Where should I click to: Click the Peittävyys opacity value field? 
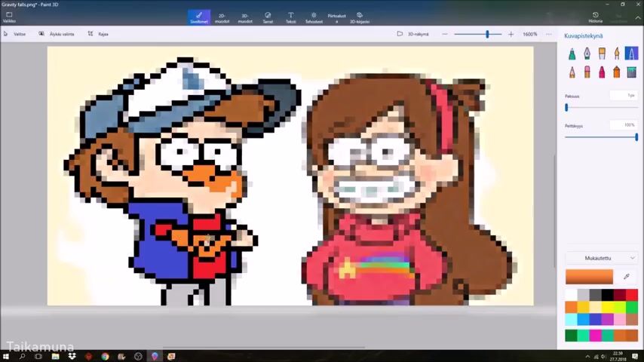click(x=624, y=125)
